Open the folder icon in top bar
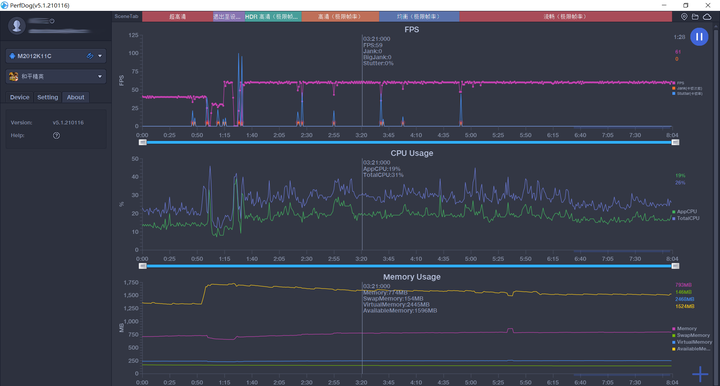Screen dimensions: 720x386 695,17
